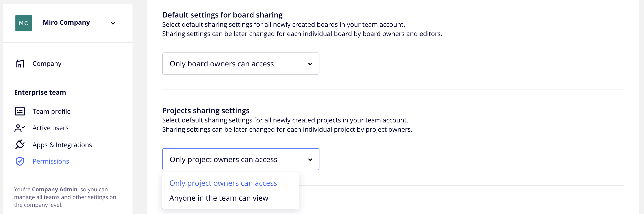Open the Active users list
This screenshot has height=214, width=644.
51,128
